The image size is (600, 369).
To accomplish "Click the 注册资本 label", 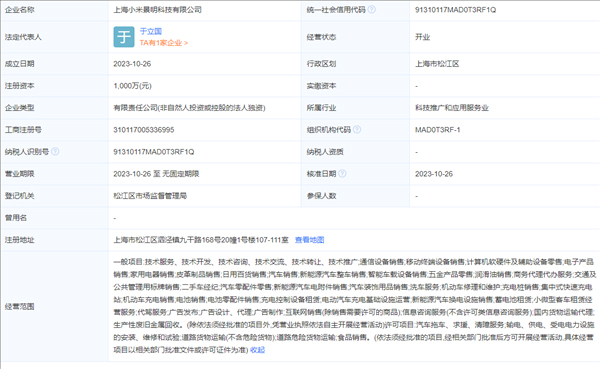I will point(20,86).
